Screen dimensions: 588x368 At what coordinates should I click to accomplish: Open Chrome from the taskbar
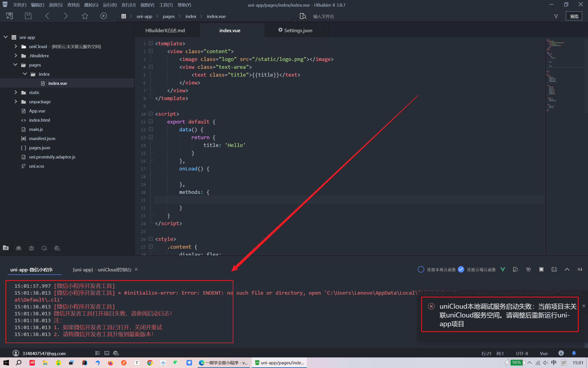click(x=150, y=363)
